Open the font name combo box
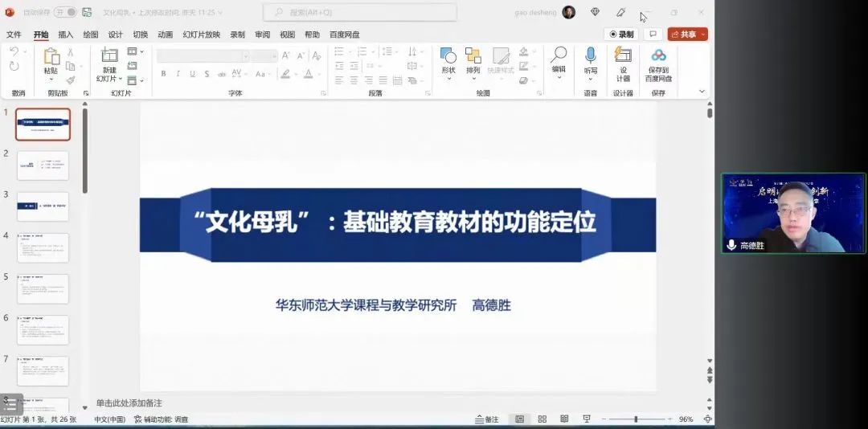Screen dimensions: 868x429 (203, 56)
